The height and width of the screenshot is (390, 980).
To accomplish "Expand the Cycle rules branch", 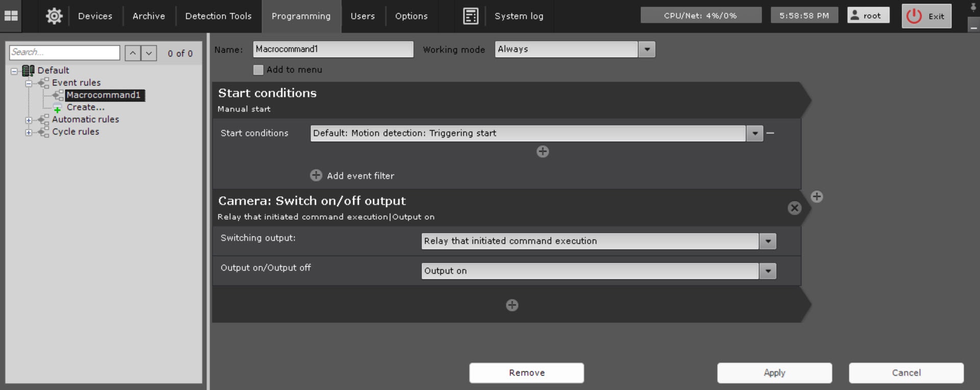I will pyautogui.click(x=29, y=133).
